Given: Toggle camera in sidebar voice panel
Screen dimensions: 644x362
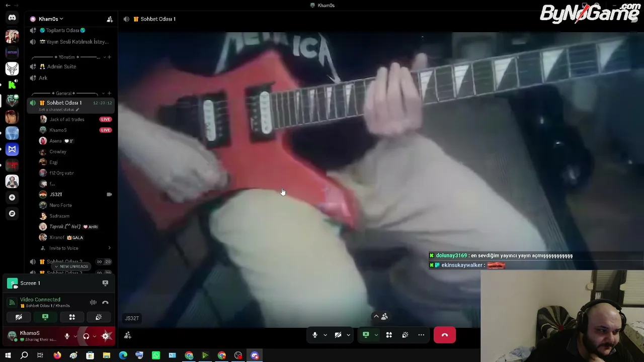Looking at the screenshot, I should (19, 317).
